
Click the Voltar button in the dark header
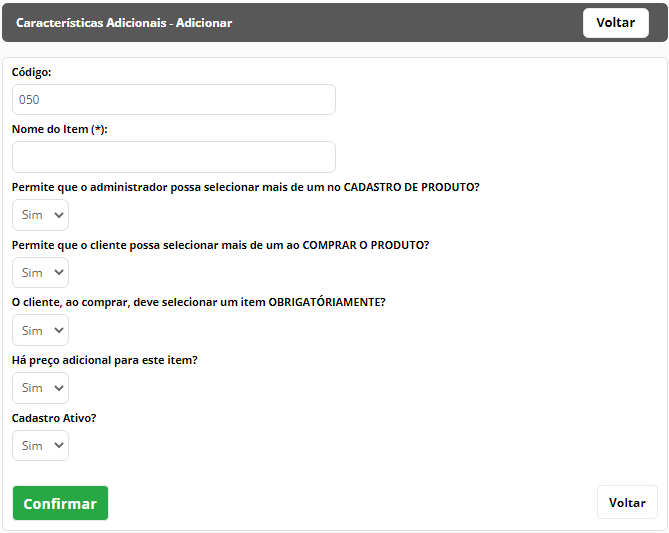coord(616,23)
